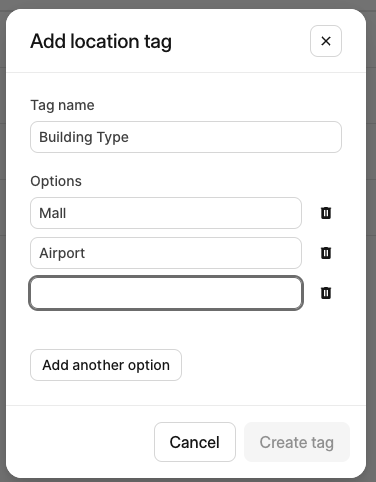Edit the Mall option field

click(166, 213)
